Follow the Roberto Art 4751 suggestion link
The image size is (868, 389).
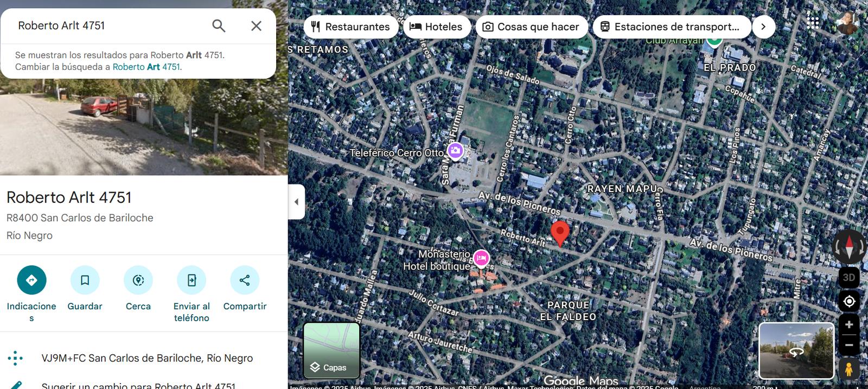(x=146, y=67)
